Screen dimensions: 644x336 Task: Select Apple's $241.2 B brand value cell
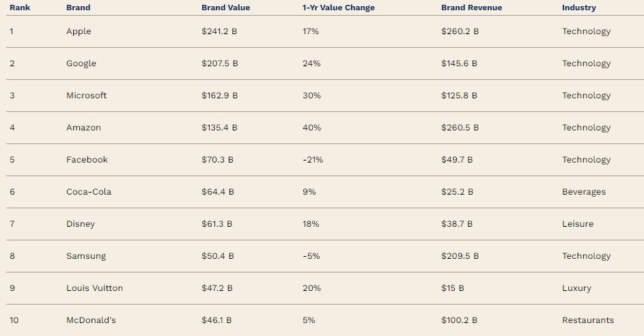pyautogui.click(x=219, y=31)
